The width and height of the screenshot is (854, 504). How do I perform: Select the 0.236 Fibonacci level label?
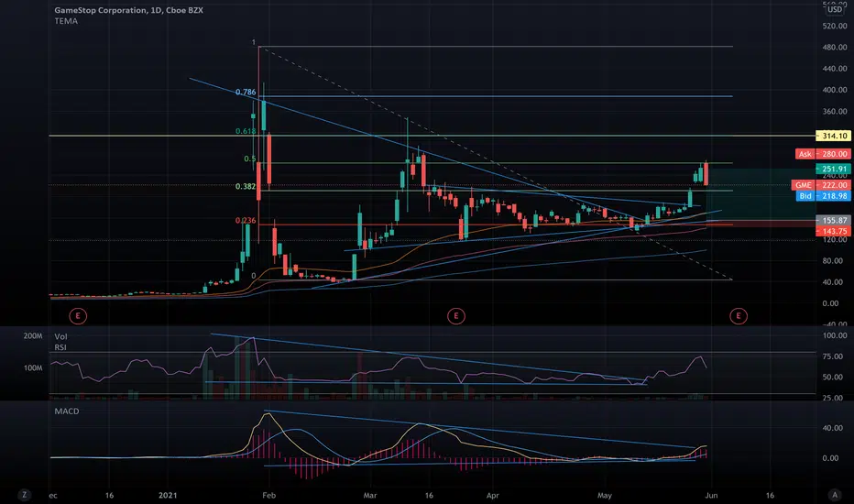(x=246, y=220)
